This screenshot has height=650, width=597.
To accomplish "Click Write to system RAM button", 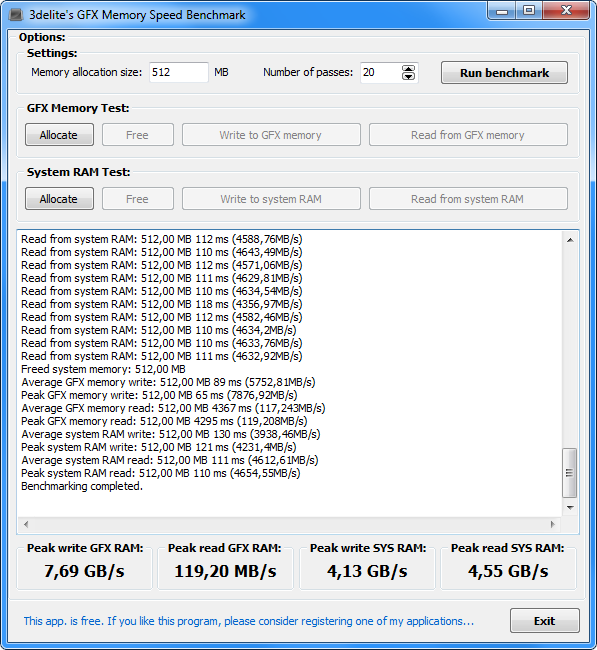I will click(x=271, y=199).
